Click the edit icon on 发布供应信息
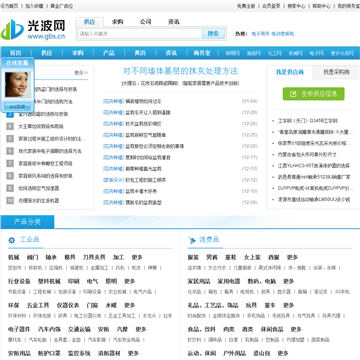 pyautogui.click(x=293, y=94)
